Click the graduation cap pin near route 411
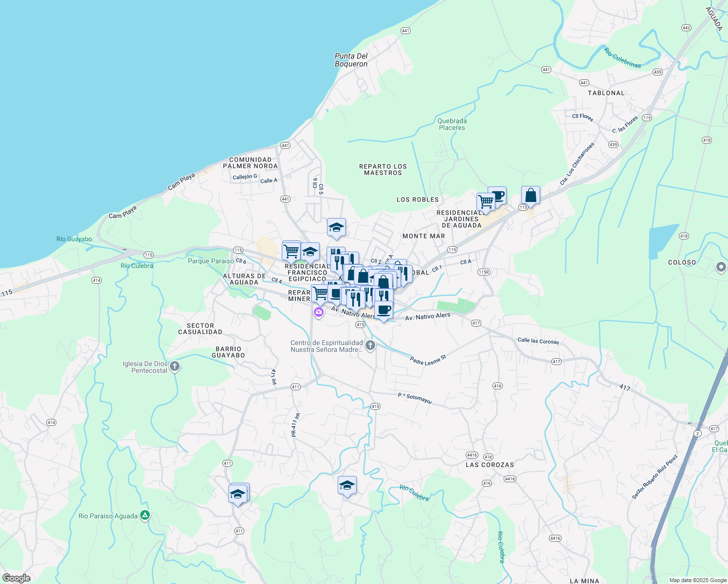728x584 pixels. pyautogui.click(x=238, y=493)
